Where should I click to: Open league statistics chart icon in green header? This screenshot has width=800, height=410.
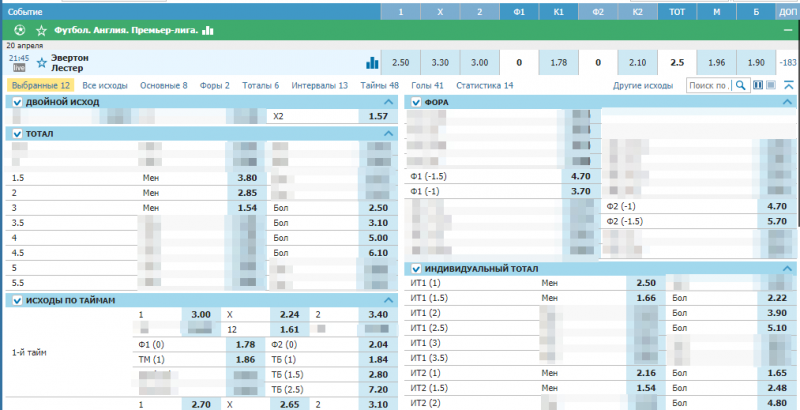(208, 30)
